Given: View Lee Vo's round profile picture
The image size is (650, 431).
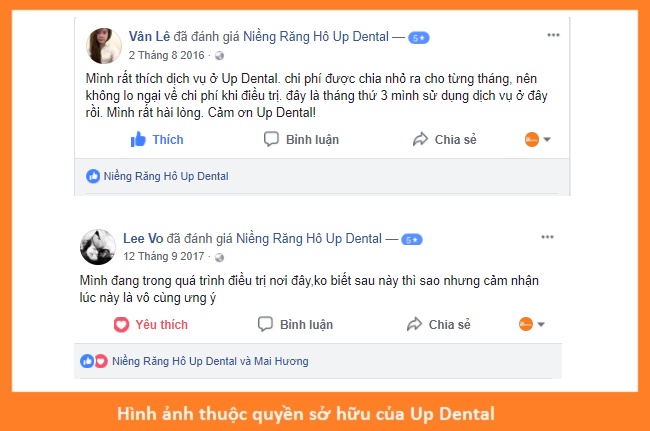Looking at the screenshot, I should coord(98,247).
